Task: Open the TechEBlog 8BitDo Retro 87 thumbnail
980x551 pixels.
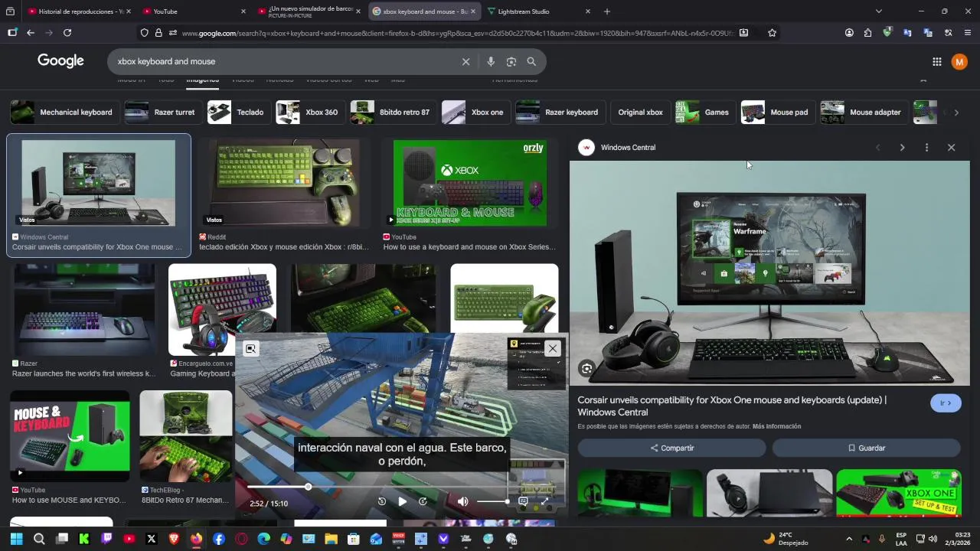Action: (x=186, y=437)
